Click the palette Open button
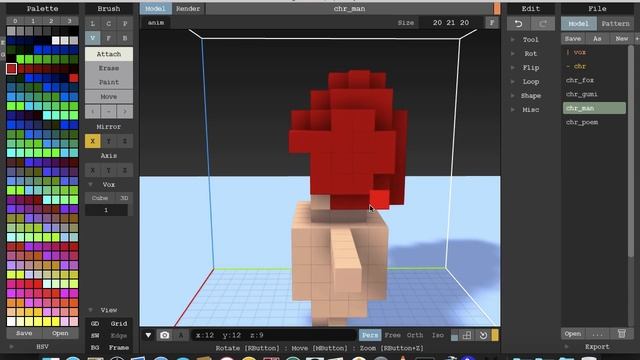 click(x=60, y=333)
